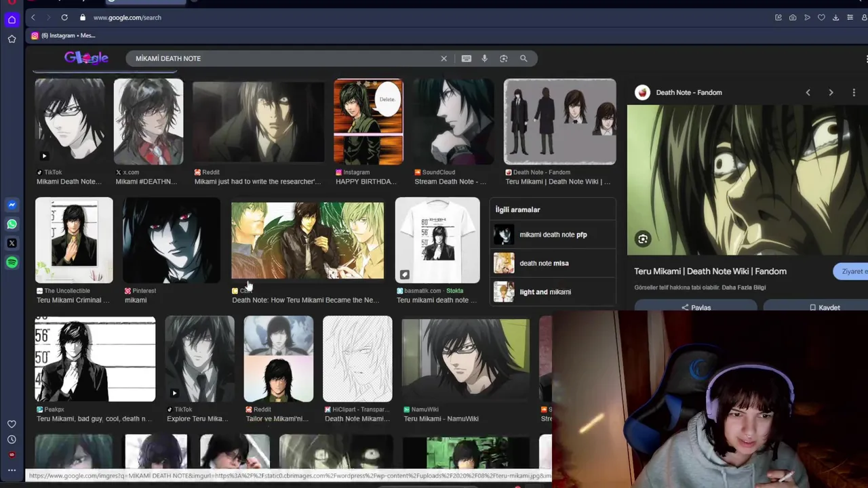Click the large Mikami preview image
Image resolution: width=868 pixels, height=488 pixels.
coord(747,180)
